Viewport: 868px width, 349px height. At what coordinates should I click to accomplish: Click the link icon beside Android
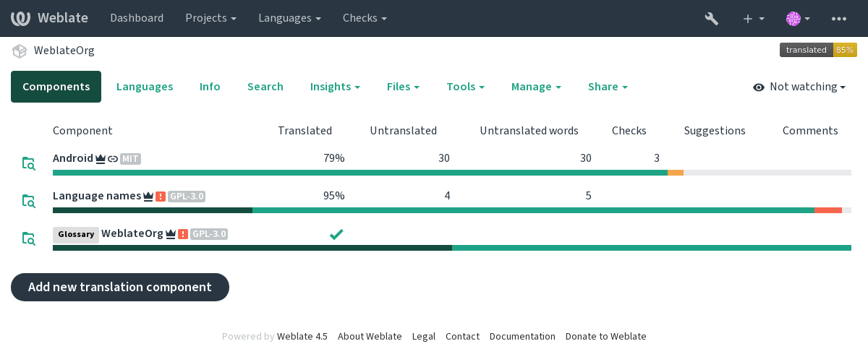(x=113, y=159)
